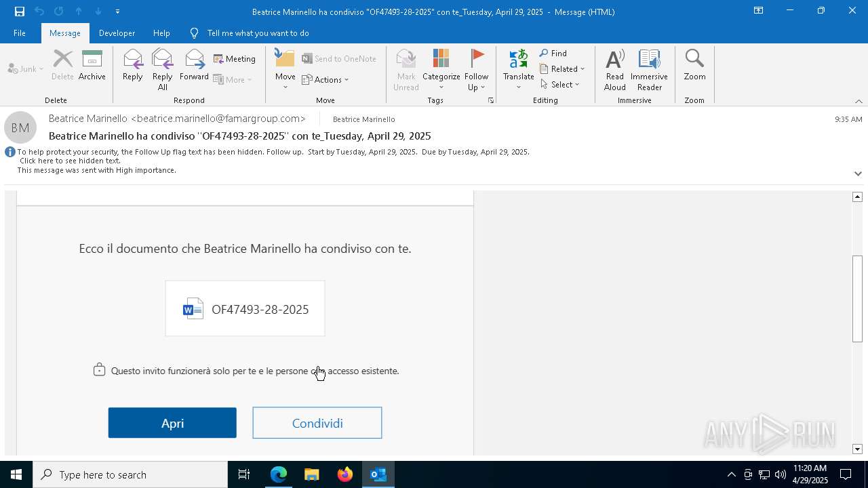Click the Condividi button
Image resolution: width=868 pixels, height=488 pixels.
point(317,423)
